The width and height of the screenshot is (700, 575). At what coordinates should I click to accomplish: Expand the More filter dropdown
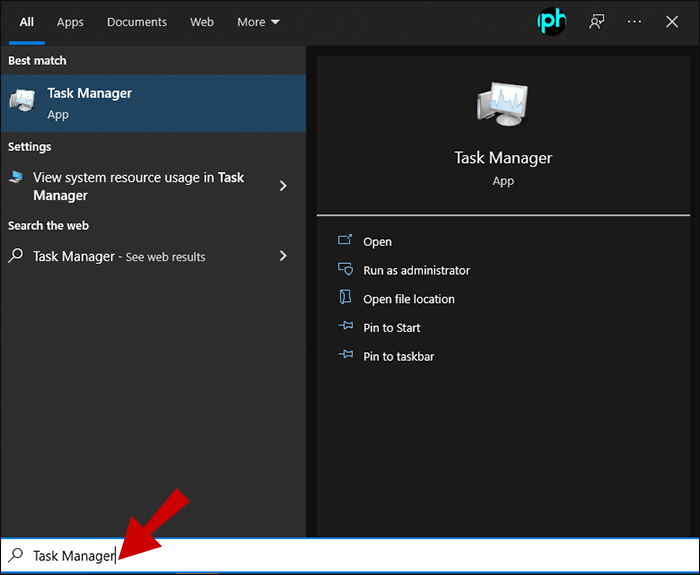pyautogui.click(x=258, y=22)
